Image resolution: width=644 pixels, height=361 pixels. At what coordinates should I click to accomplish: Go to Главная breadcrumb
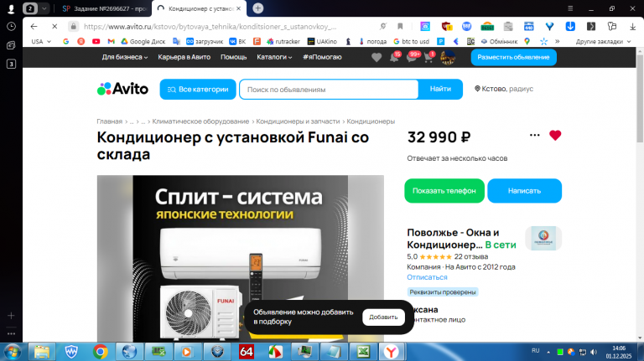(109, 121)
